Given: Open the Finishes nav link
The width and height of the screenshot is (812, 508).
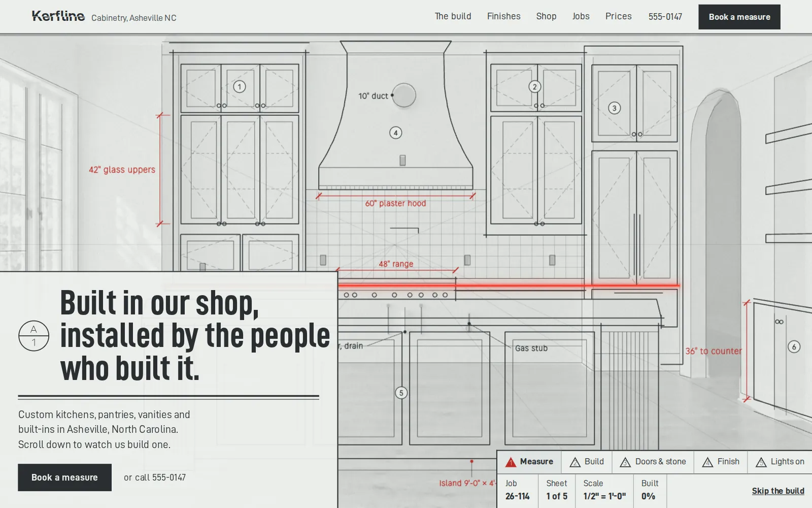Looking at the screenshot, I should click(503, 16).
